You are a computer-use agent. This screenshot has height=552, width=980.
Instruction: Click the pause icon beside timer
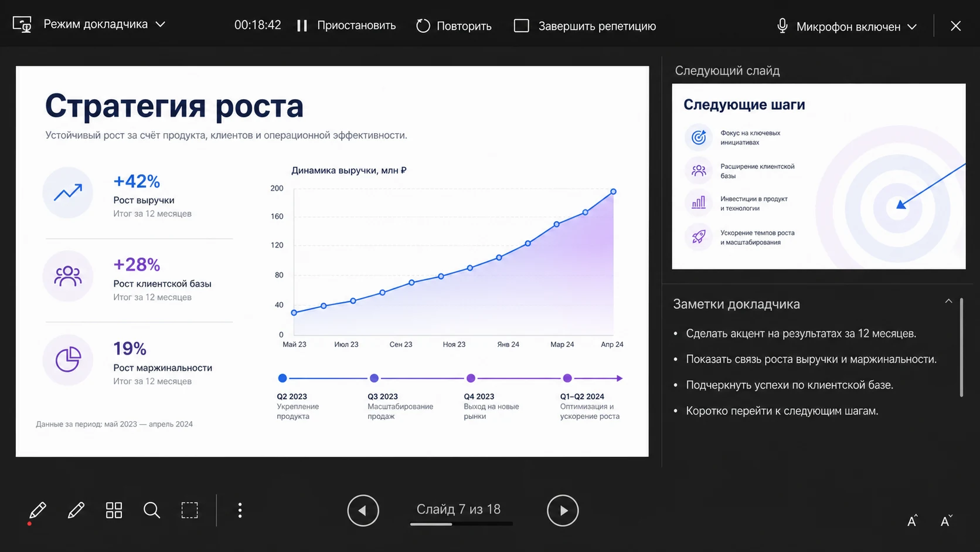(302, 26)
